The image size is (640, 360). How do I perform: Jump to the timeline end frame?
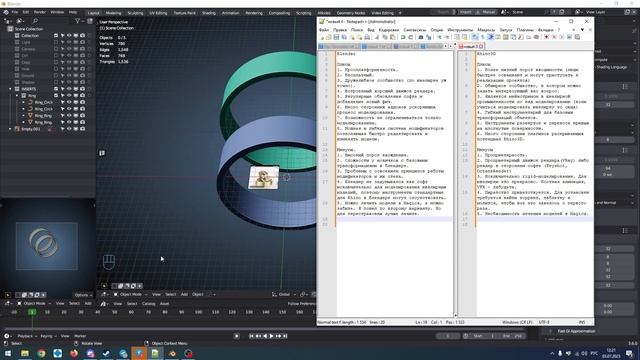[x=285, y=336]
